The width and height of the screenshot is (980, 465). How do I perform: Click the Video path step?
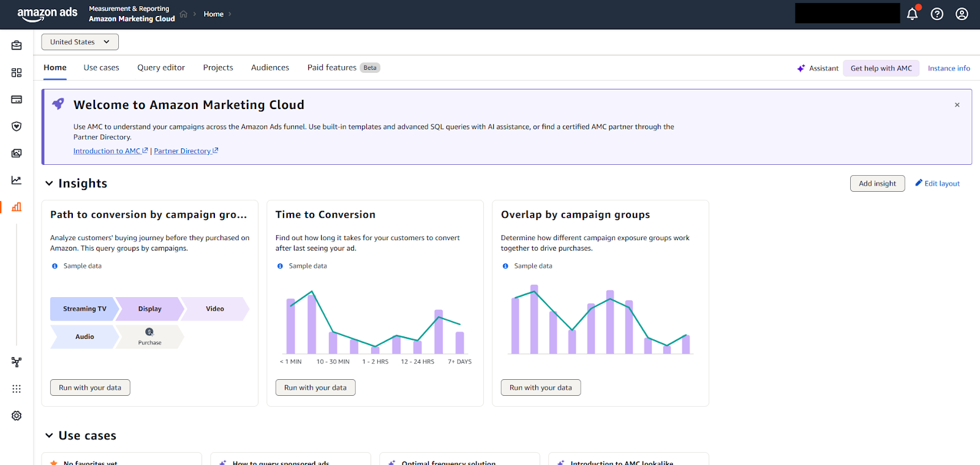point(215,309)
